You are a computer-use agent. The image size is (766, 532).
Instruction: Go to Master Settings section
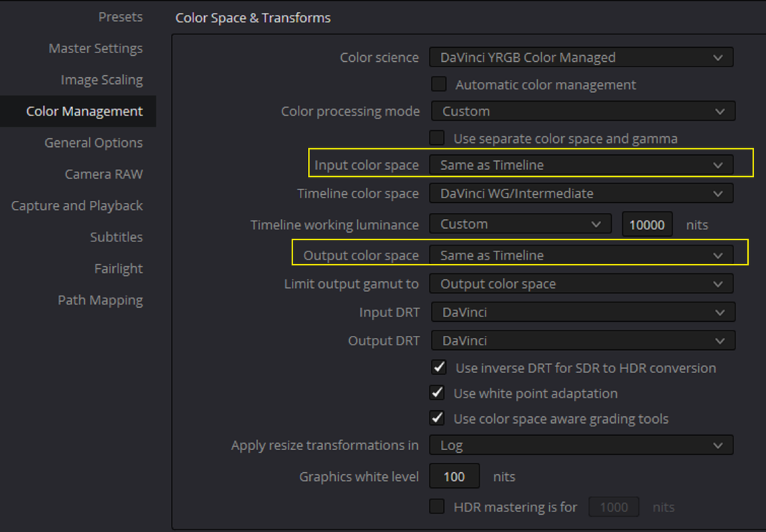tap(96, 48)
